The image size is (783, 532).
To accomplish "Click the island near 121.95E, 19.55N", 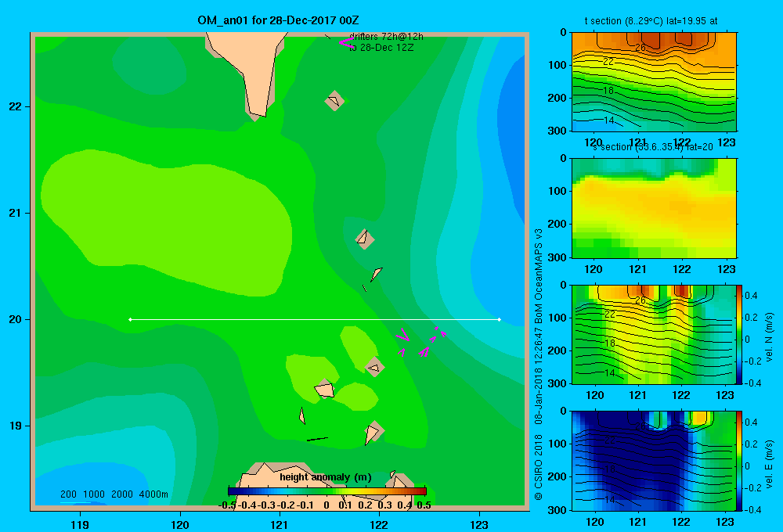I will (375, 368).
